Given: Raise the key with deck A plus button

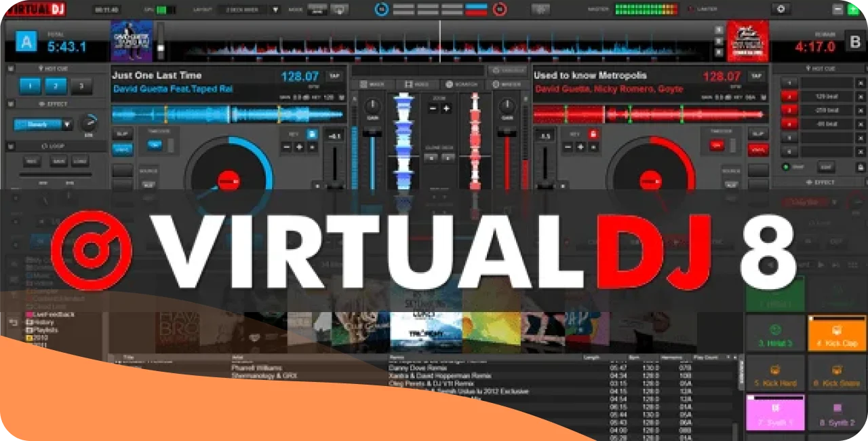Looking at the screenshot, I should [x=299, y=147].
